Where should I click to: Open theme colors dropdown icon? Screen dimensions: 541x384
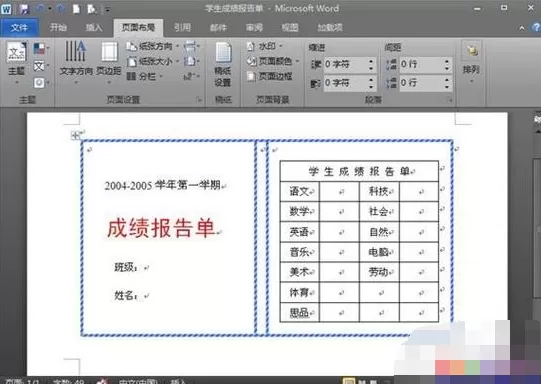click(41, 49)
